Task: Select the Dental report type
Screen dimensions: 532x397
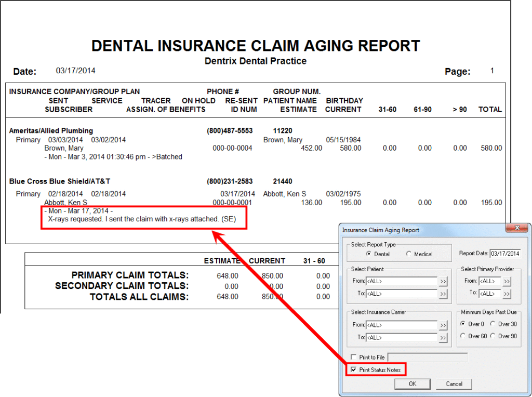Action: click(369, 254)
